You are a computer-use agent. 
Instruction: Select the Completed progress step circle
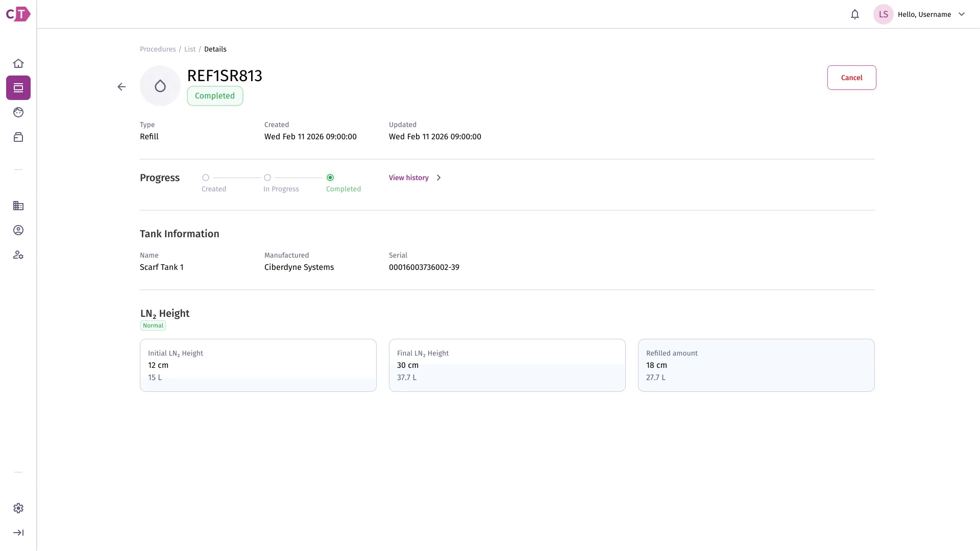coord(330,178)
